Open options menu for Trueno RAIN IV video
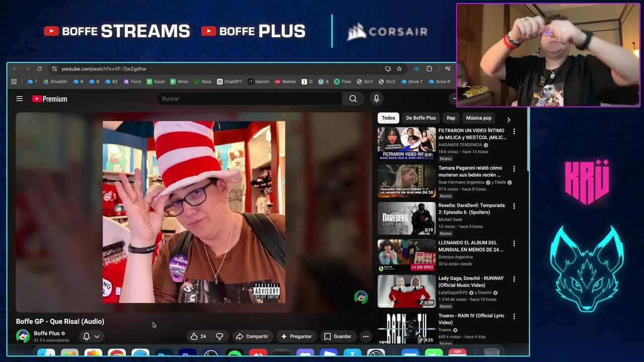This screenshot has height=362, width=644. [x=514, y=316]
